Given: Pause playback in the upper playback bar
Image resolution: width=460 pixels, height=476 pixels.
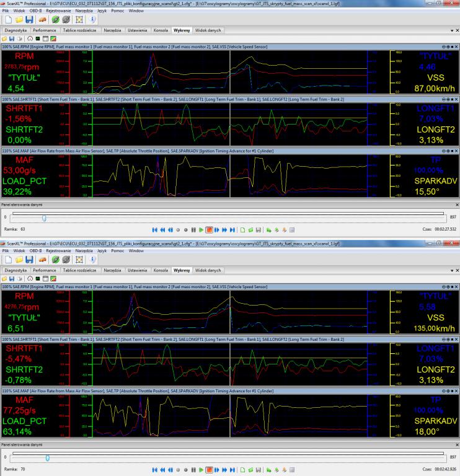Looking at the screenshot, I should tap(193, 229).
